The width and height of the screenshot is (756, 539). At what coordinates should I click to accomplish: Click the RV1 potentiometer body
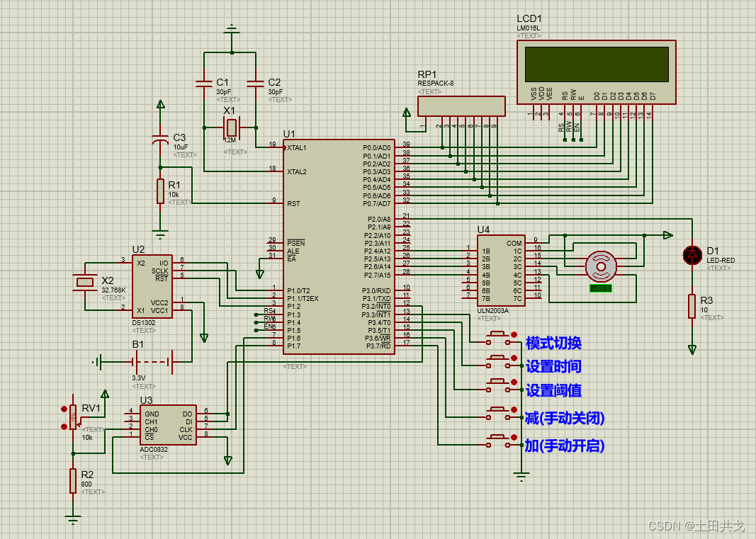[x=73, y=417]
